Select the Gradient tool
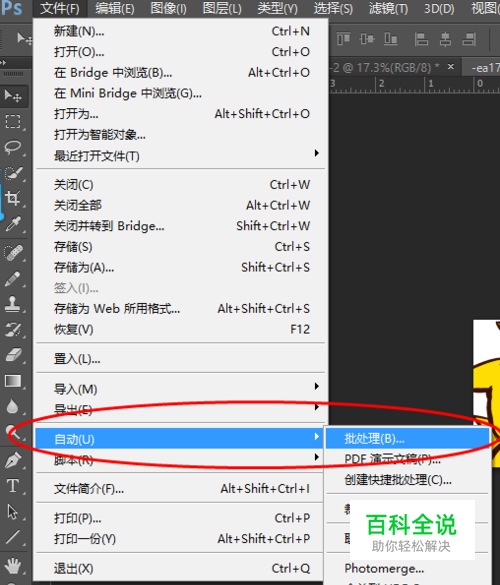 [x=13, y=381]
